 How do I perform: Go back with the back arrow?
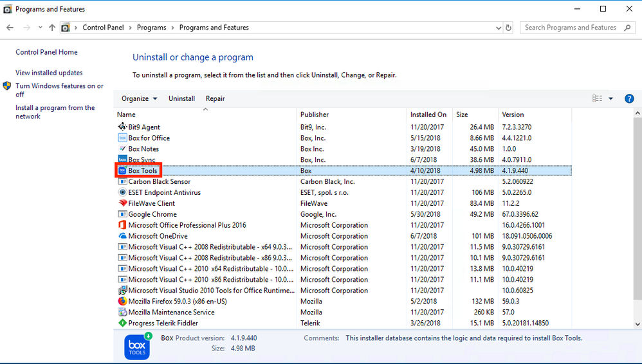10,28
